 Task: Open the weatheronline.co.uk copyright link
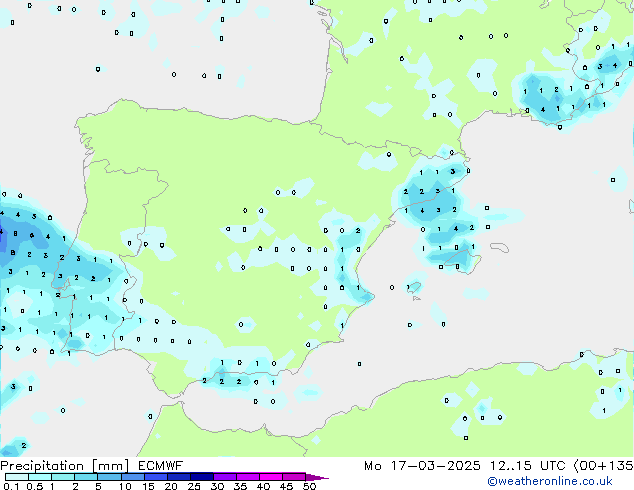549,481
